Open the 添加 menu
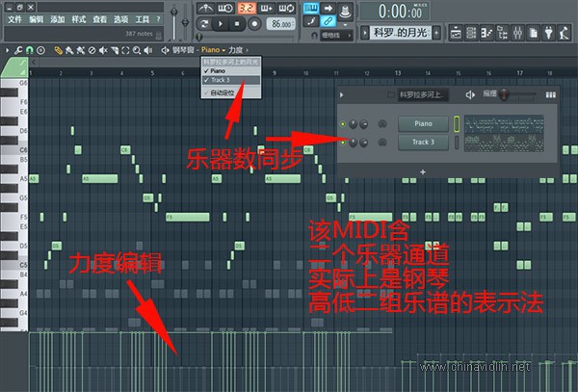Image resolution: width=578 pixels, height=392 pixels. (x=58, y=19)
